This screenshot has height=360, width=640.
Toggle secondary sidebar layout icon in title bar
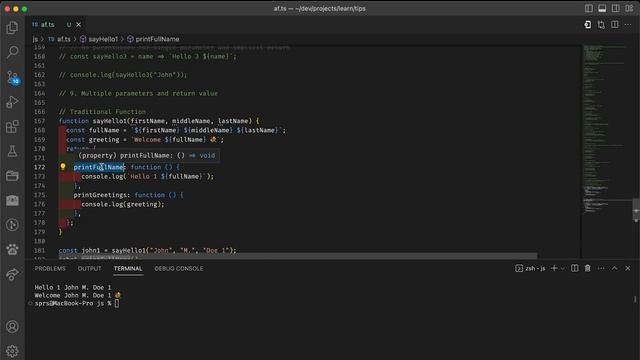click(x=616, y=9)
